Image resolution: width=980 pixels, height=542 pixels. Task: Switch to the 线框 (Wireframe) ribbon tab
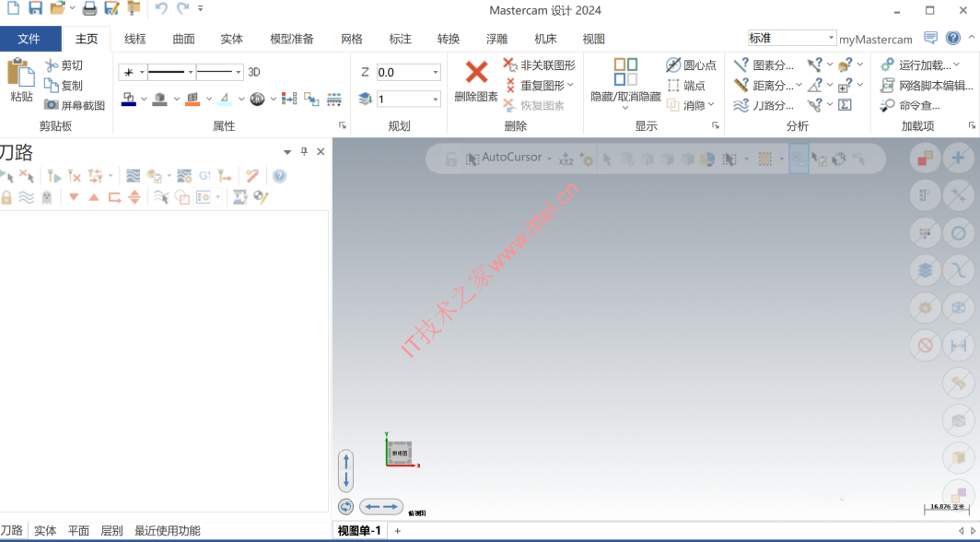135,39
